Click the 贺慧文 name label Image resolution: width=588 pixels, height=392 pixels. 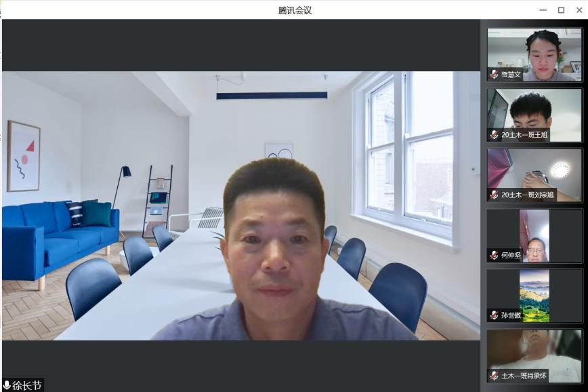511,75
